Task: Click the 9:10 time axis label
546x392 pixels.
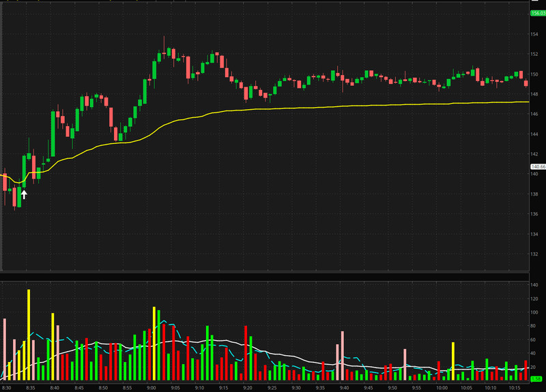Action: pyautogui.click(x=199, y=388)
